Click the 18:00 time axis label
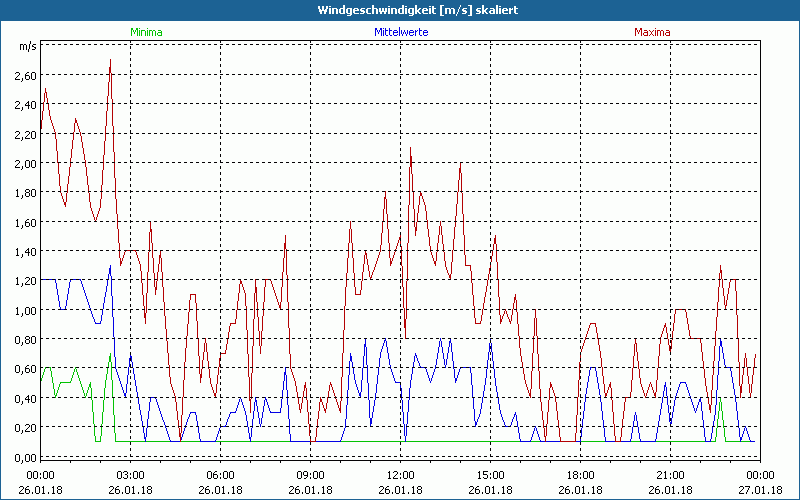 (x=581, y=475)
